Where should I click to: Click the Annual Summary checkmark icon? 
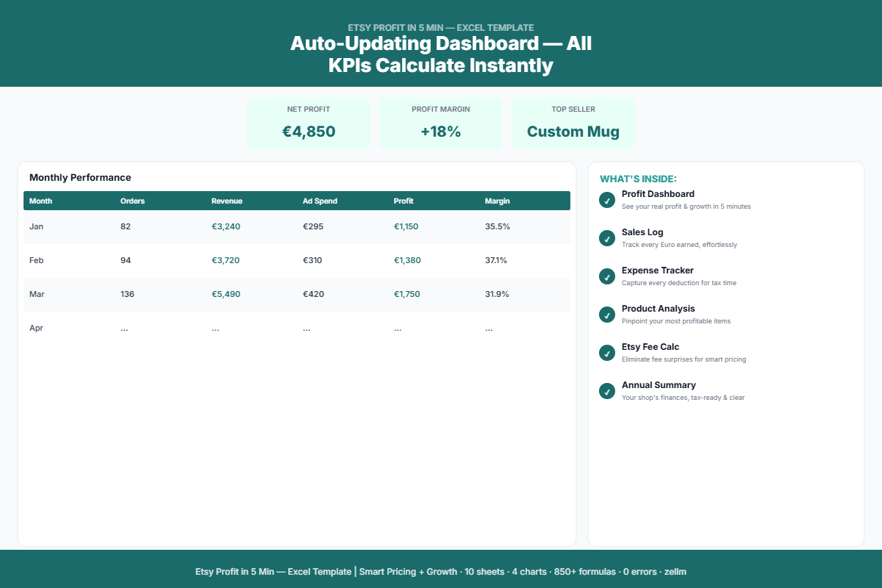pyautogui.click(x=607, y=391)
